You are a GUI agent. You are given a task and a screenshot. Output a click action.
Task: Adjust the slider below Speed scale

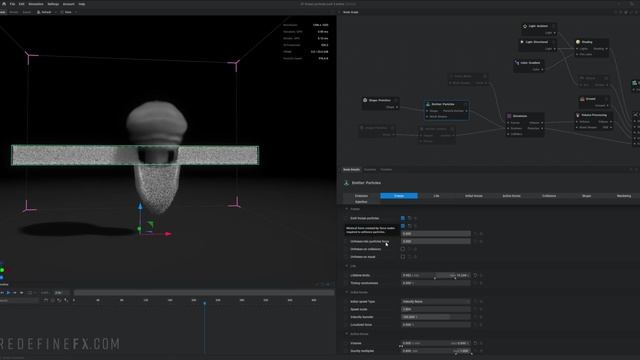[436, 317]
